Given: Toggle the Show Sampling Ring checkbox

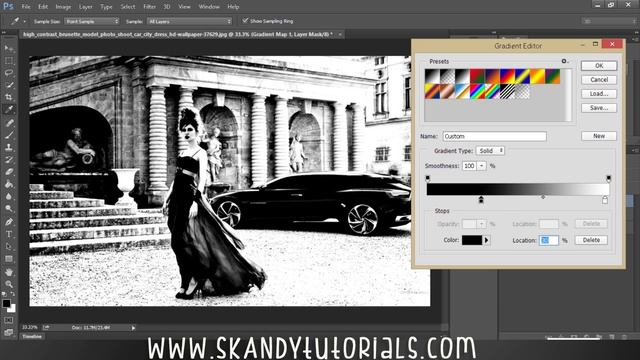Looking at the screenshot, I should point(245,20).
